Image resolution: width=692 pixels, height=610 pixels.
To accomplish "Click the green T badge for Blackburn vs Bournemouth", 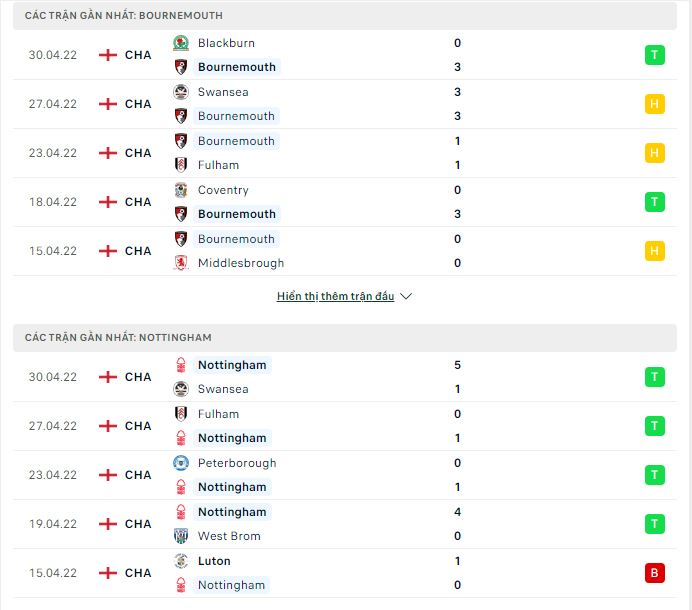I will (x=655, y=55).
